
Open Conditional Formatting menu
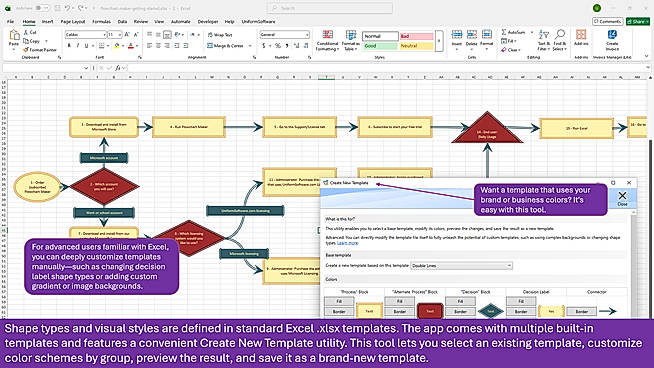click(327, 40)
